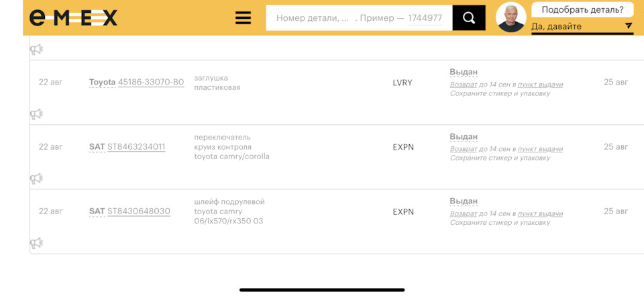Click '25 авг' date in Toyota row
The image size is (644, 298).
click(x=616, y=82)
